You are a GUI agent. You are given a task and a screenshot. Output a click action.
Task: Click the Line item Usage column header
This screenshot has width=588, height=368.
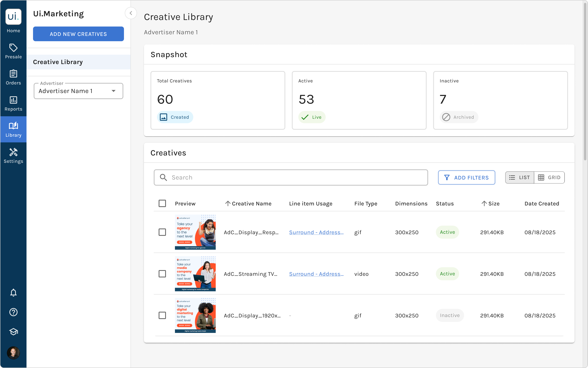point(311,203)
